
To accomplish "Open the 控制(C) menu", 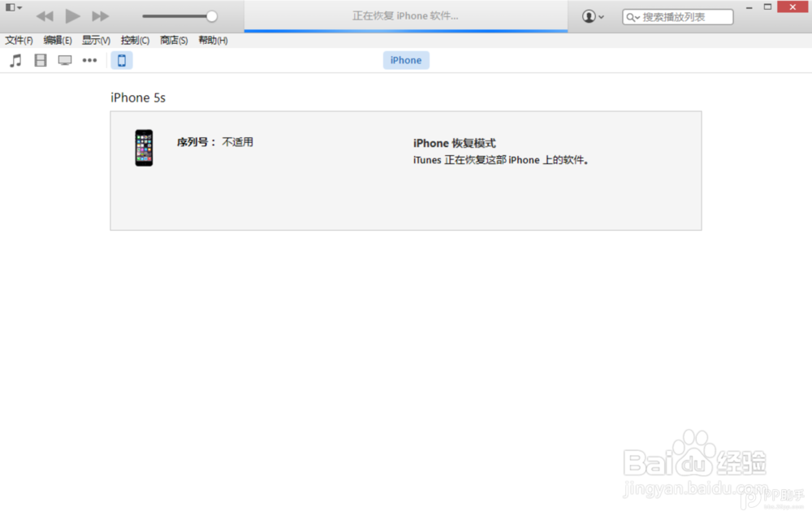I will point(135,41).
